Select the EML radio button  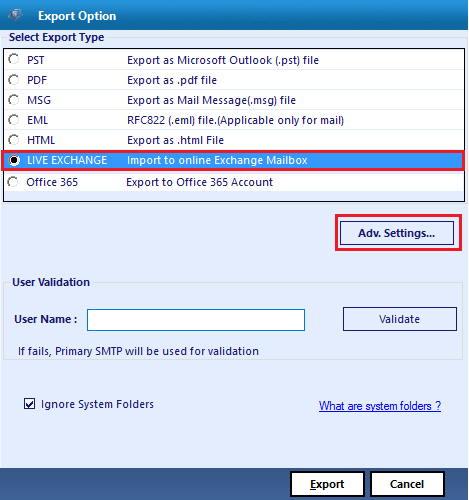[x=14, y=120]
